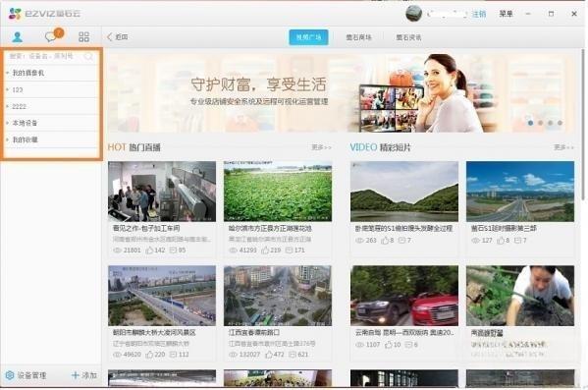The image size is (588, 390).
Task: Click the view-count eye icon showing 21801
Action: click(117, 250)
